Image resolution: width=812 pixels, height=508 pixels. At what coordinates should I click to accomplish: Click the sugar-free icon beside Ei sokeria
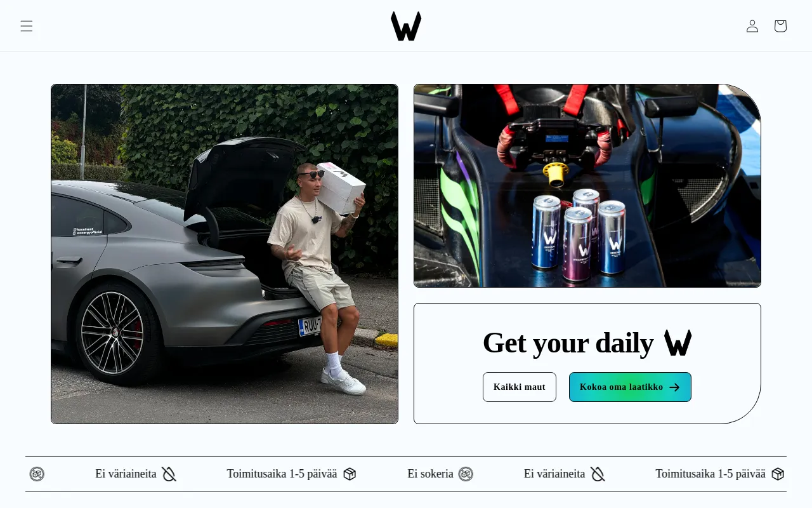coord(466,474)
